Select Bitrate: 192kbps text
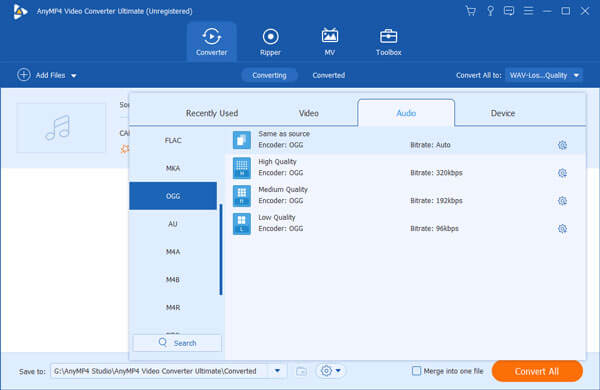 click(x=436, y=201)
